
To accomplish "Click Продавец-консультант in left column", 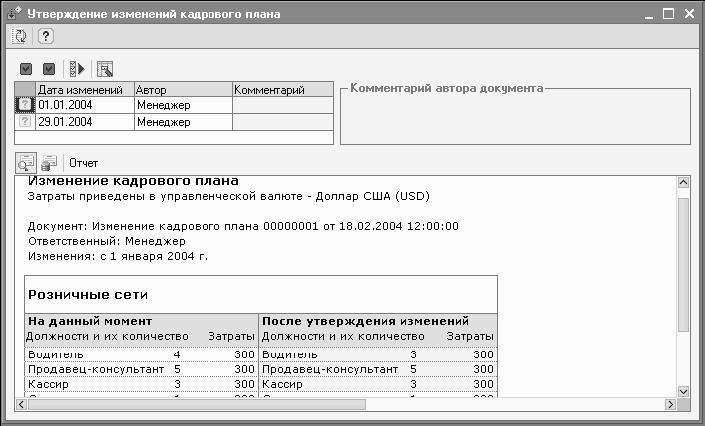I will point(96,369).
